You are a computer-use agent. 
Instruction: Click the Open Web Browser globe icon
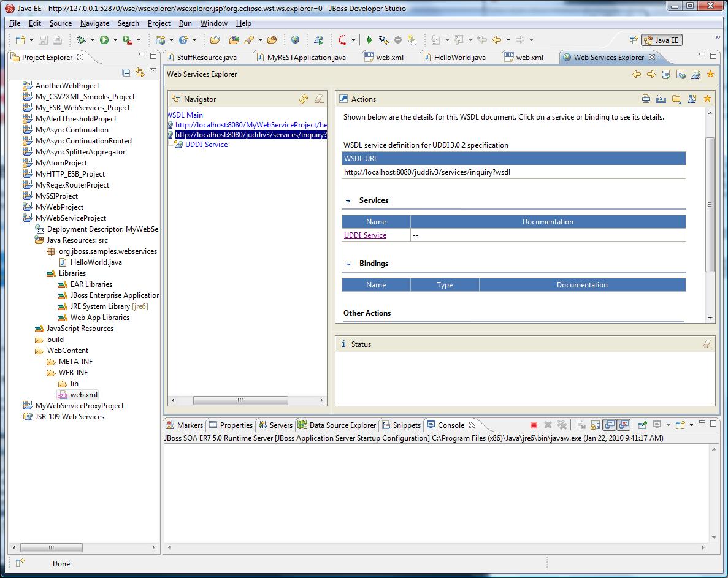(x=296, y=40)
